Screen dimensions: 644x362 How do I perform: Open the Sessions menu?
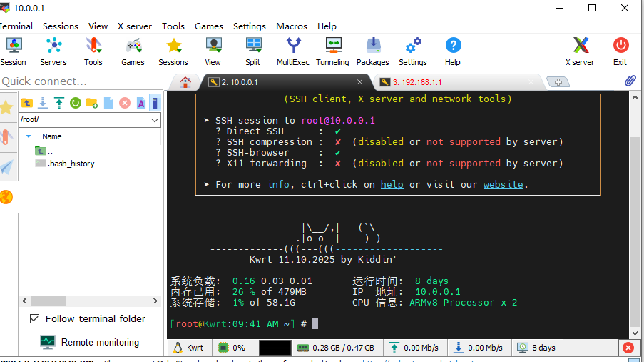[61, 26]
